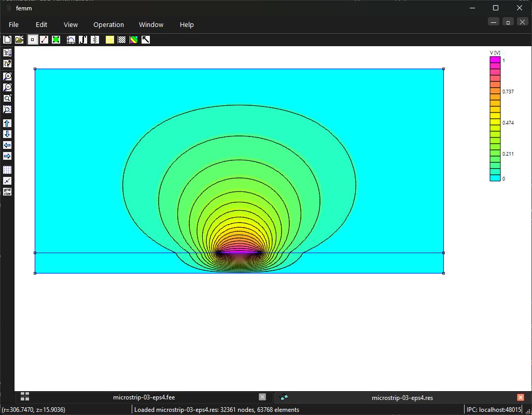Open a file with the folder icon

(x=19, y=40)
